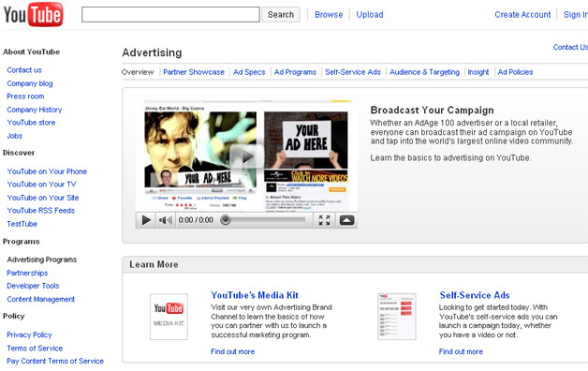Expand the player's pop-up menu arrow button
588x371 pixels.
[346, 220]
